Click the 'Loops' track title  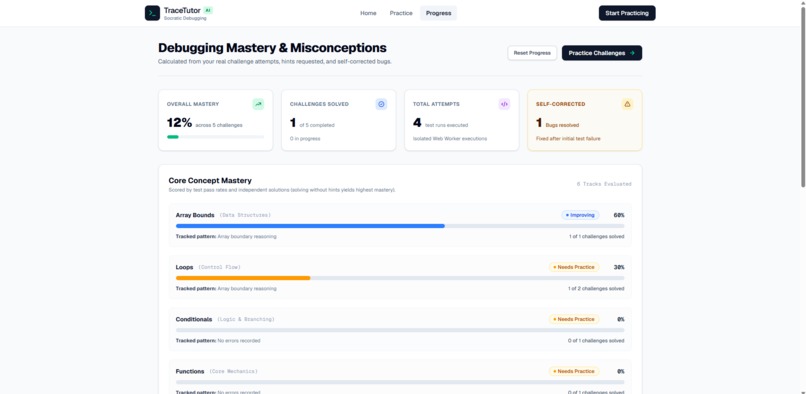pyautogui.click(x=185, y=267)
